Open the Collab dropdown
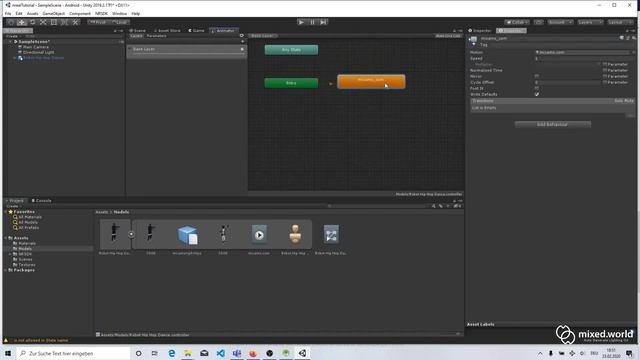Viewport: 640px width, 360px height. pyautogui.click(x=517, y=22)
